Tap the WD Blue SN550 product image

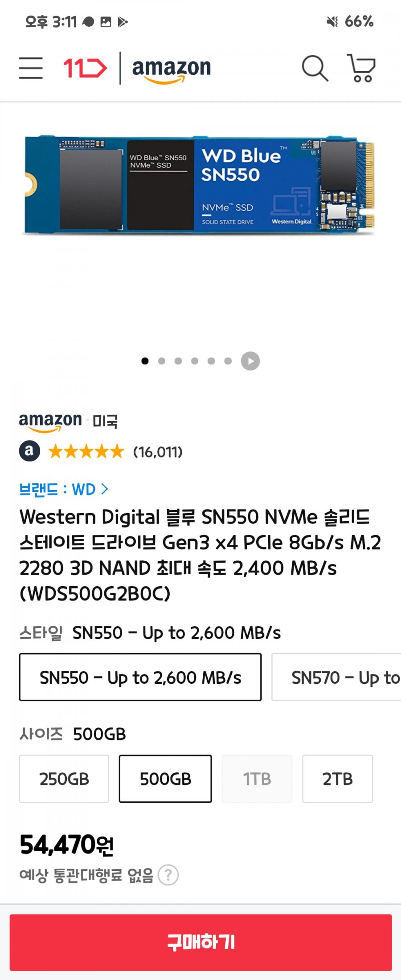point(200,184)
